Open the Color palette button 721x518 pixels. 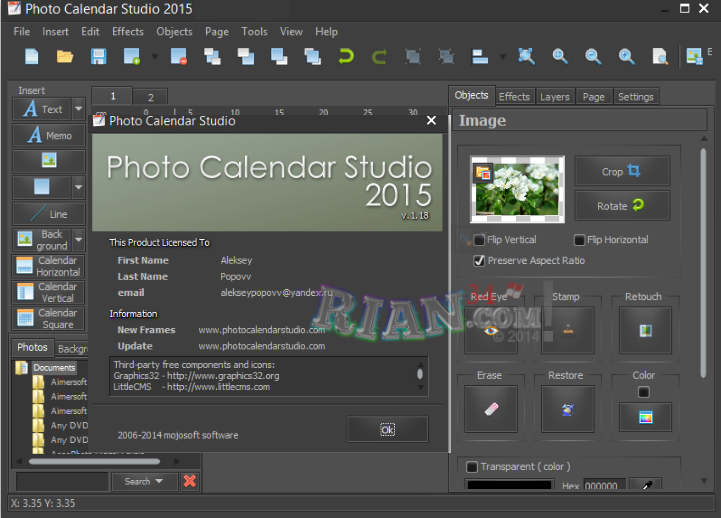point(645,417)
